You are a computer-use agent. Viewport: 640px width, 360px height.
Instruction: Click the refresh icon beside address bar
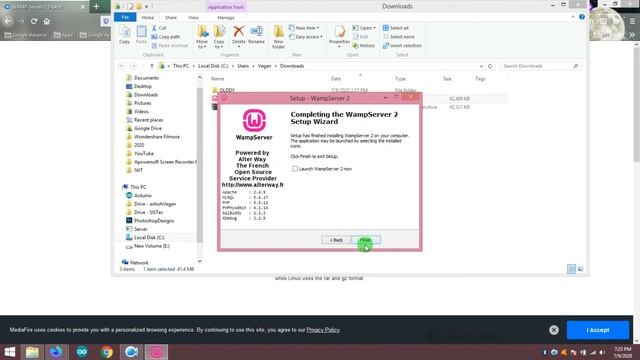[490, 66]
